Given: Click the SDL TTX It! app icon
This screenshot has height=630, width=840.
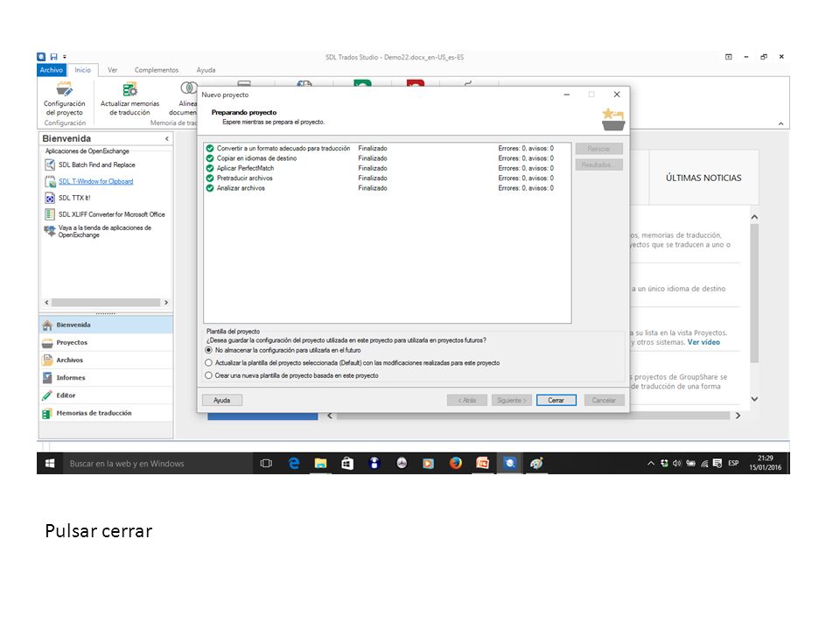Looking at the screenshot, I should coord(50,199).
